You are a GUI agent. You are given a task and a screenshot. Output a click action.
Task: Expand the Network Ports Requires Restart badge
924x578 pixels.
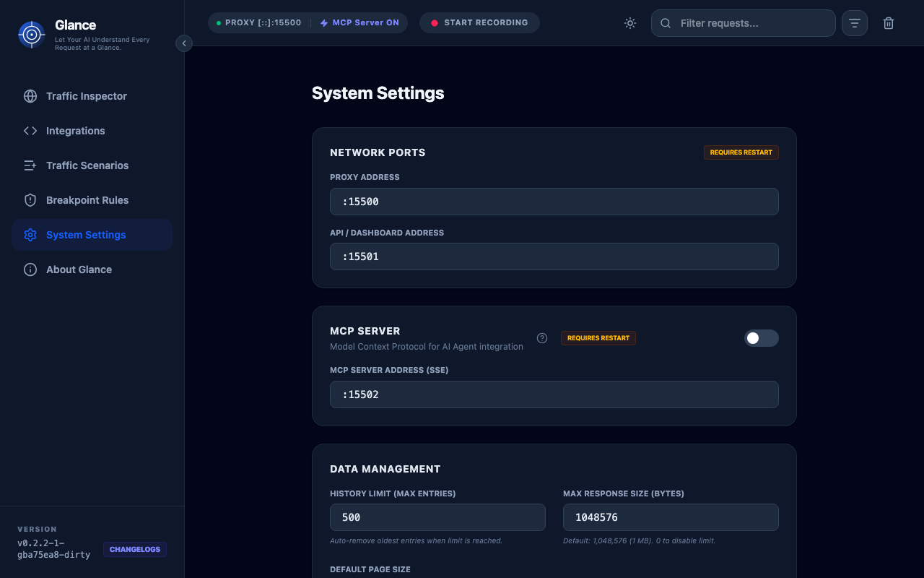point(741,152)
